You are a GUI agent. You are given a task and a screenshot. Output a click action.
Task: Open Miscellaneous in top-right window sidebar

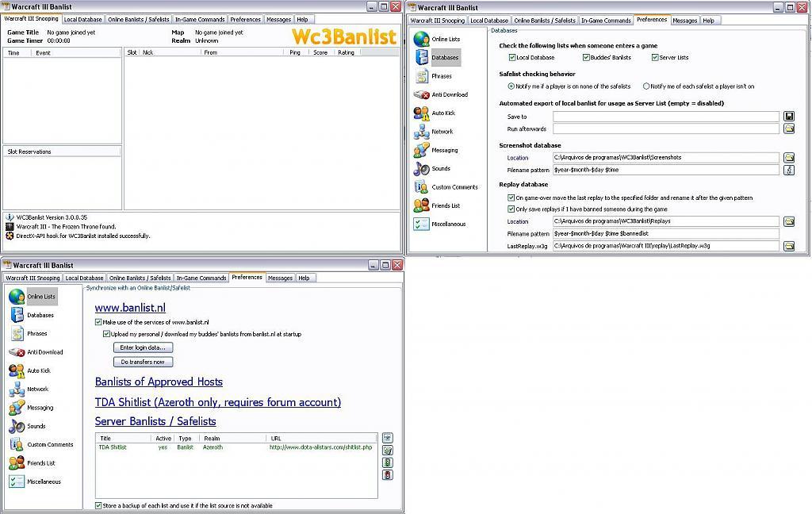[x=439, y=224]
